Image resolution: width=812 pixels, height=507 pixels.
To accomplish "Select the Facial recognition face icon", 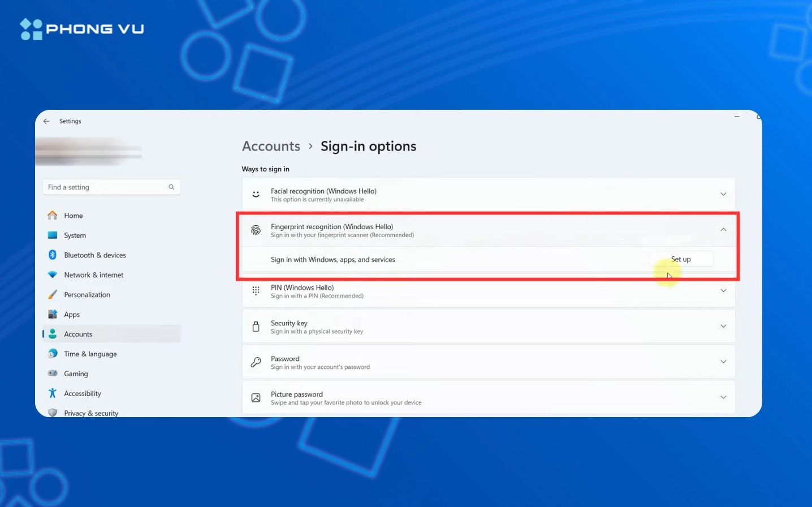I will click(x=256, y=194).
